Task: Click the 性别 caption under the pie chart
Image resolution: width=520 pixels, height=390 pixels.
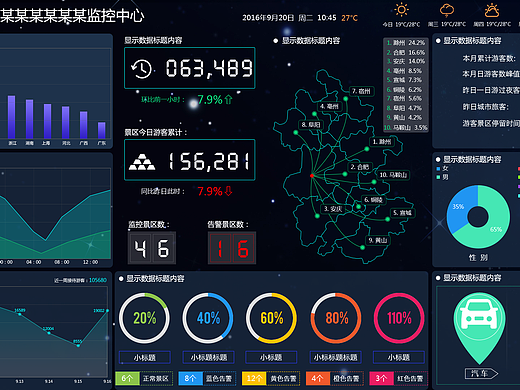Action: (478, 257)
